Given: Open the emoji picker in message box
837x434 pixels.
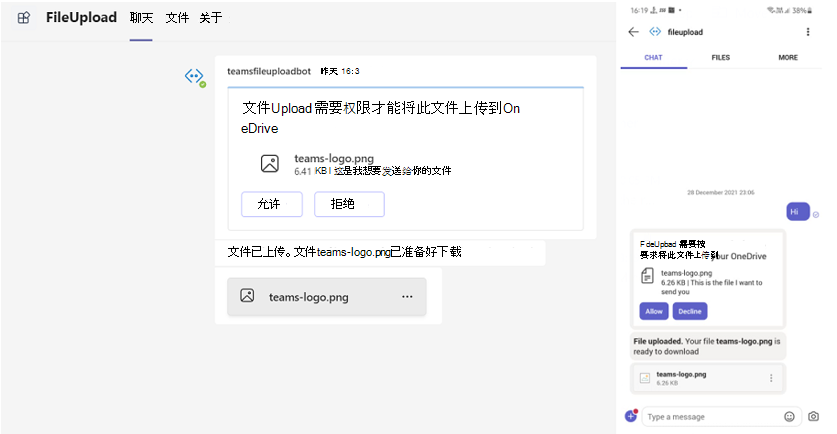Looking at the screenshot, I should click(789, 416).
